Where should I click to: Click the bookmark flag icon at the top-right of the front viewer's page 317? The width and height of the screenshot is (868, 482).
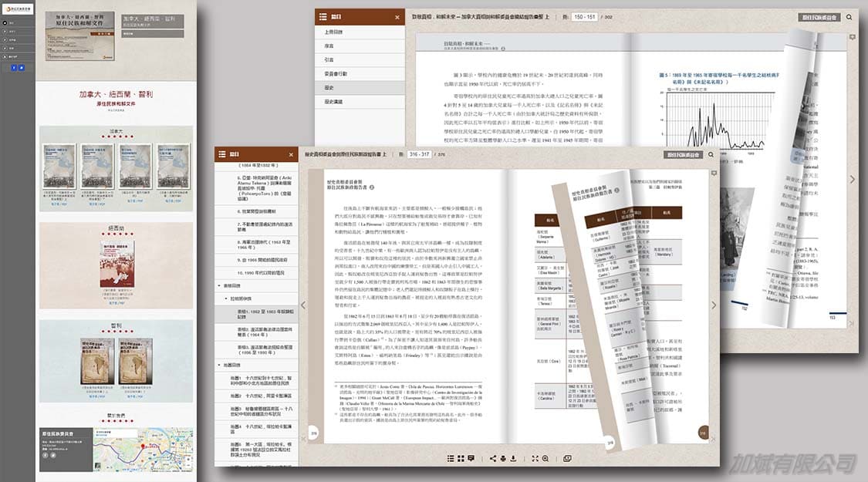tap(714, 174)
